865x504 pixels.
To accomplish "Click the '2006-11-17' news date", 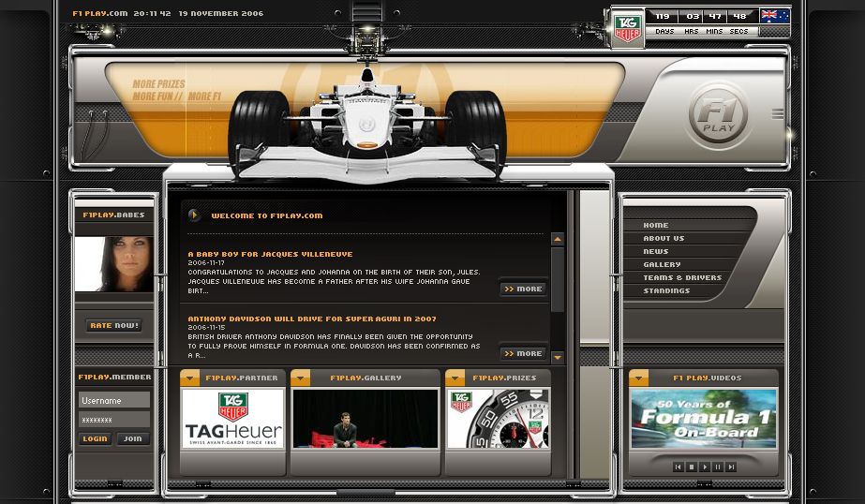I will click(x=206, y=263).
